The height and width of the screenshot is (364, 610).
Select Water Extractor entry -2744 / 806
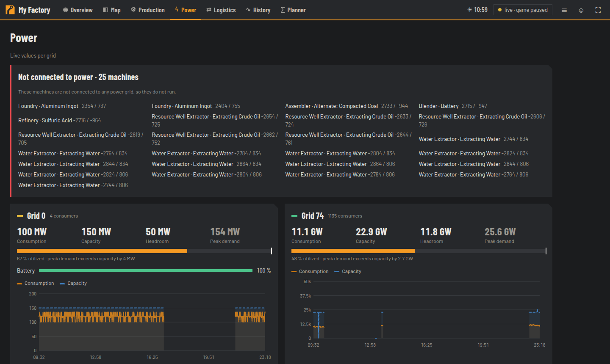(73, 185)
